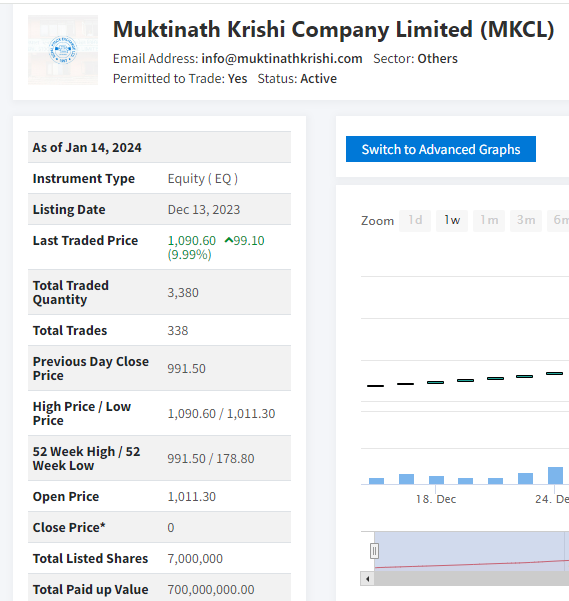Click the '1,090.60 / 1,011.30' high/low value

pos(221,414)
